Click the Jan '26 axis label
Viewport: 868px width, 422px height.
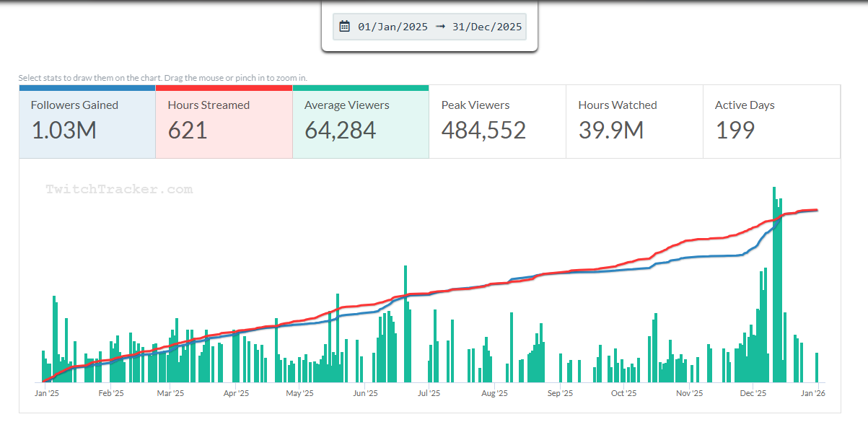click(x=814, y=393)
